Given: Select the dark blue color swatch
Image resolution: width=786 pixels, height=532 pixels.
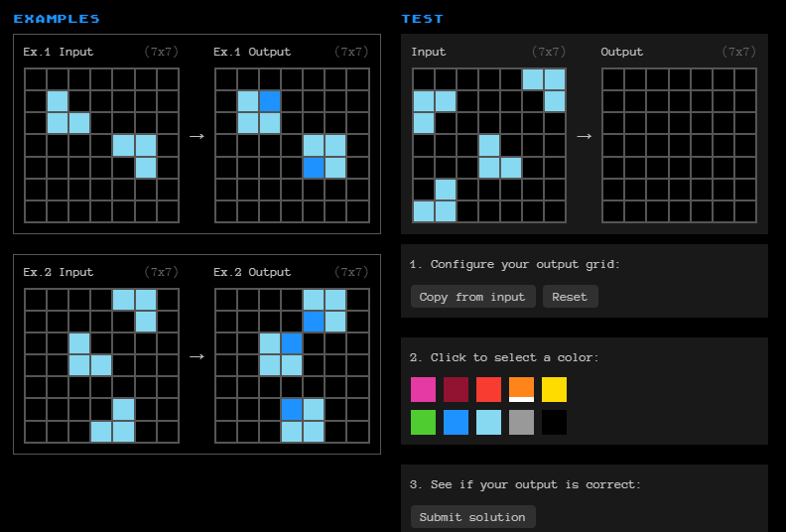Looking at the screenshot, I should 456,422.
